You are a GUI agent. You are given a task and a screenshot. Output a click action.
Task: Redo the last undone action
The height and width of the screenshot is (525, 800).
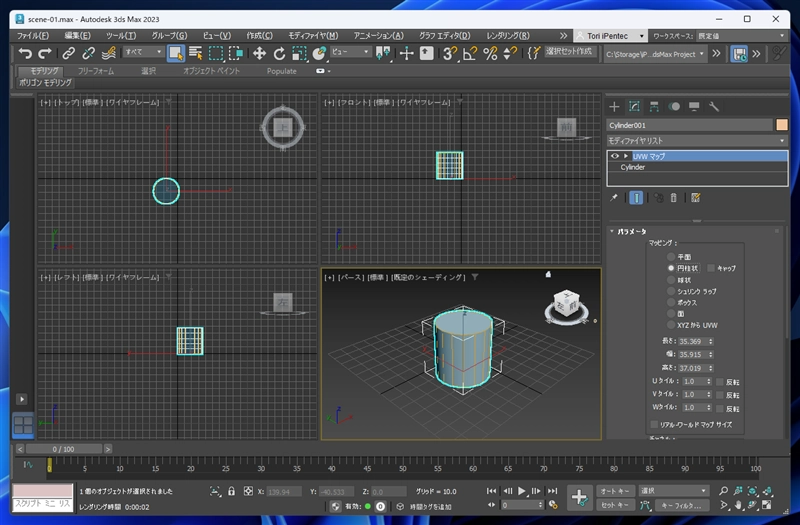click(45, 53)
